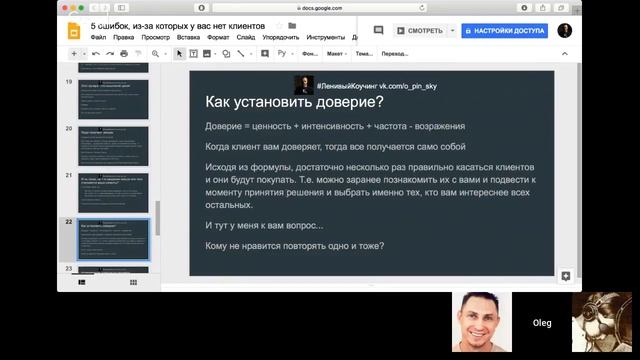This screenshot has height=360, width=640.
Task: Add a comment from the toolbar
Action: [265, 53]
